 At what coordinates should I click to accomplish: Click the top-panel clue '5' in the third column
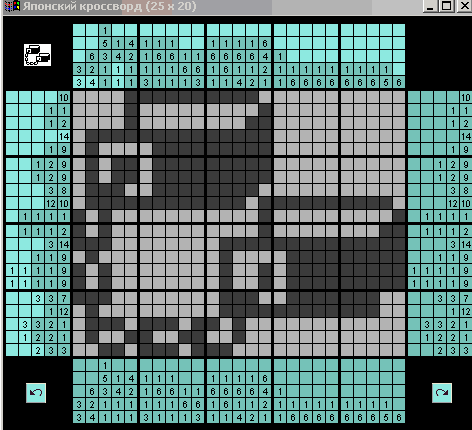[x=105, y=43]
